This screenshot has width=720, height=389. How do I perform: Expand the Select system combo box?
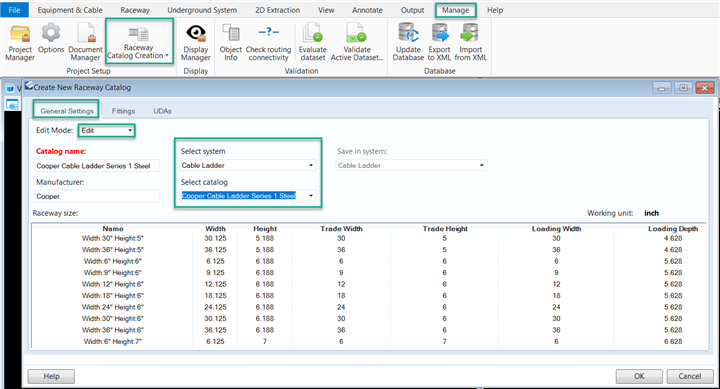(248, 165)
